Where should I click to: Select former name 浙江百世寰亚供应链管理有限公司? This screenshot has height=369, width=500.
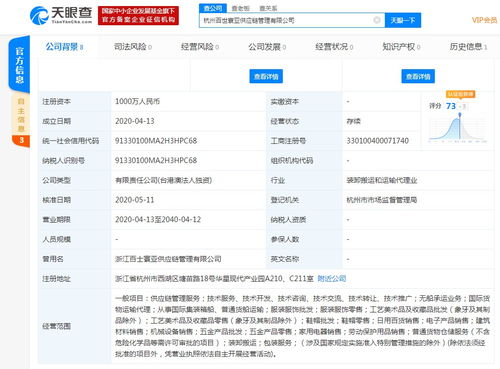pos(168,259)
